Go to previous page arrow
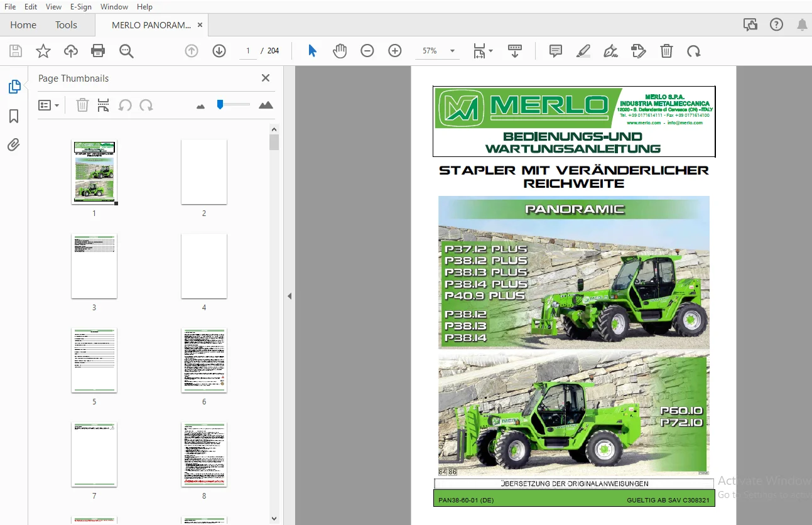The image size is (812, 525). pos(192,51)
